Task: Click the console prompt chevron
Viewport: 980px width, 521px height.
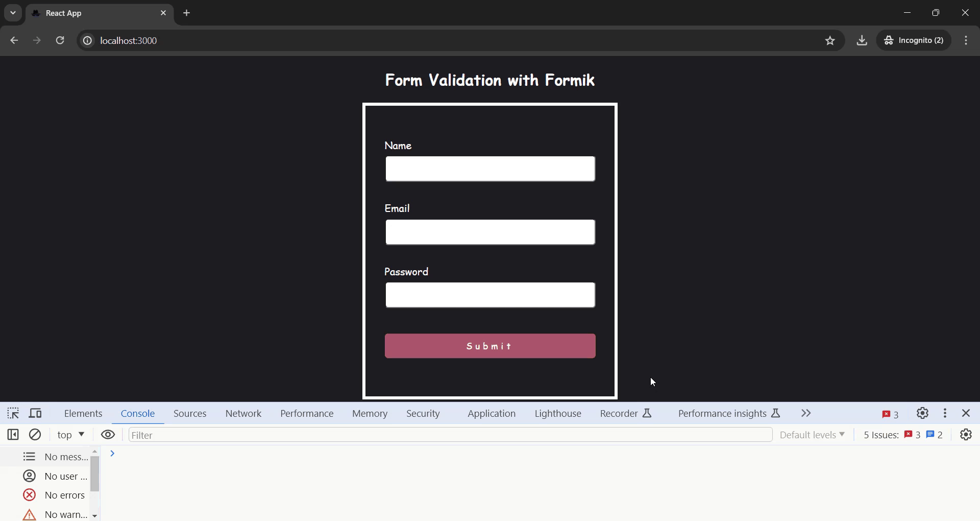Action: click(x=112, y=454)
